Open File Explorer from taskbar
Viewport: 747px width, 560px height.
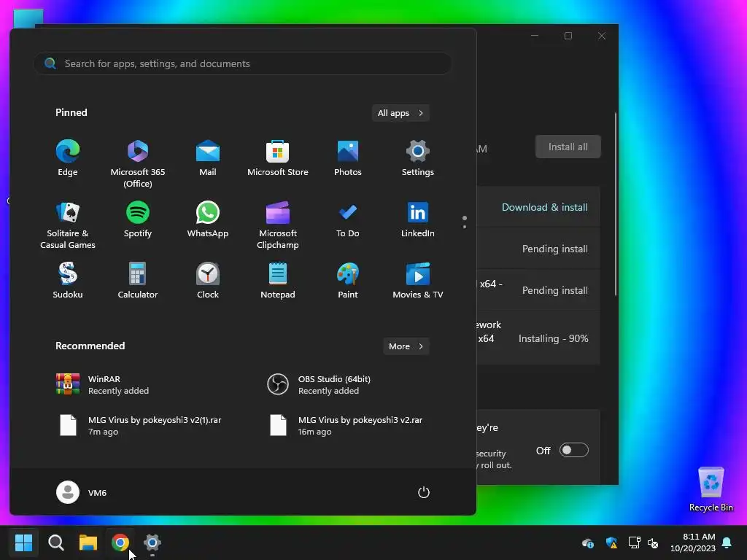pyautogui.click(x=88, y=542)
